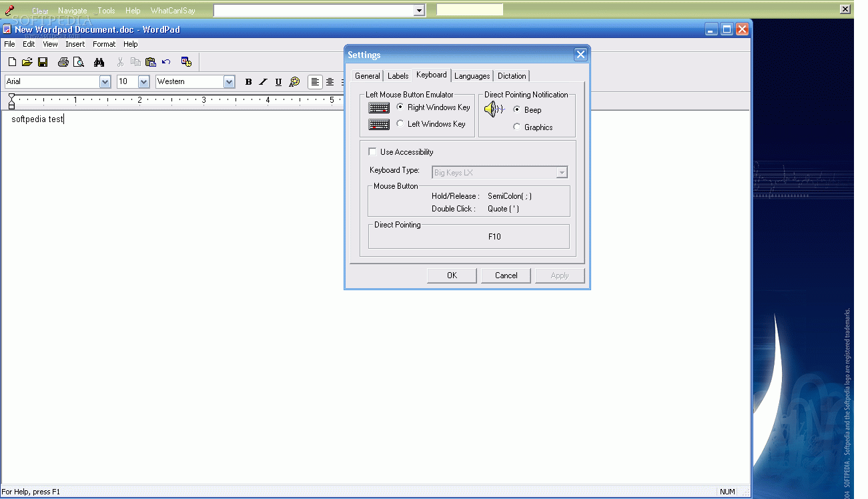Click the microphone icon in top bar

point(9,10)
